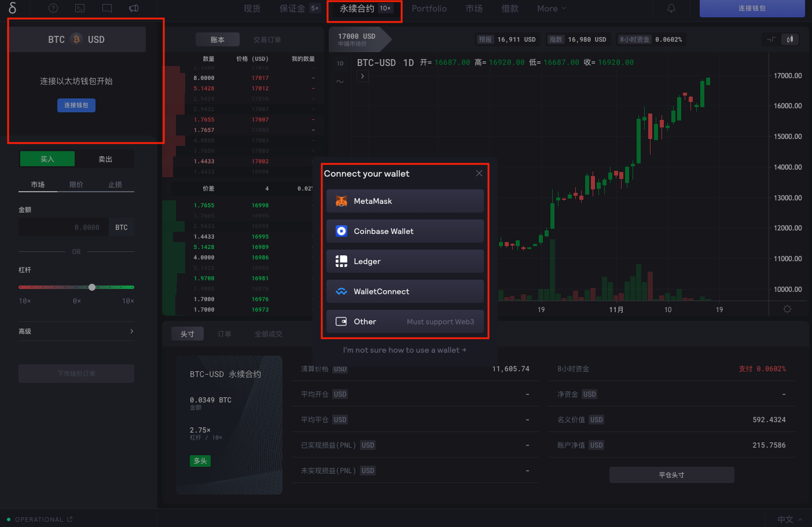The height and width of the screenshot is (527, 812).
Task: Open the terminal console icon
Action: pos(80,8)
